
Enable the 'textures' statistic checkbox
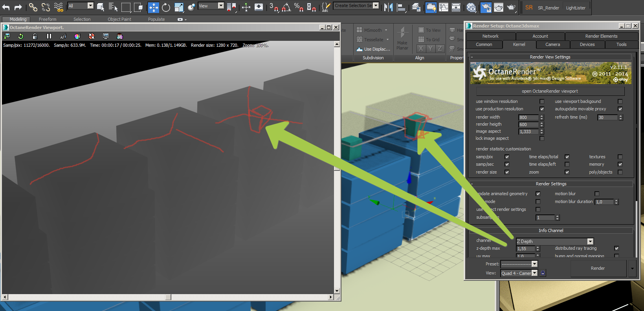point(620,157)
